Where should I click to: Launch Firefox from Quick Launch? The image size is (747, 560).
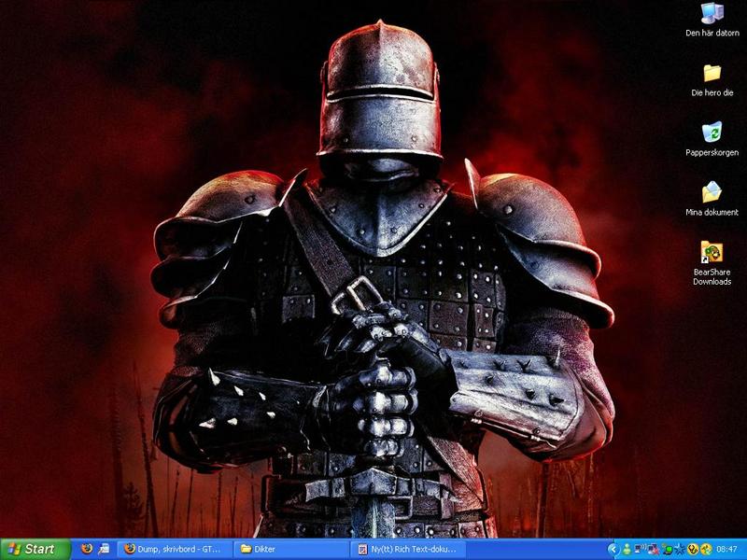pos(87,549)
